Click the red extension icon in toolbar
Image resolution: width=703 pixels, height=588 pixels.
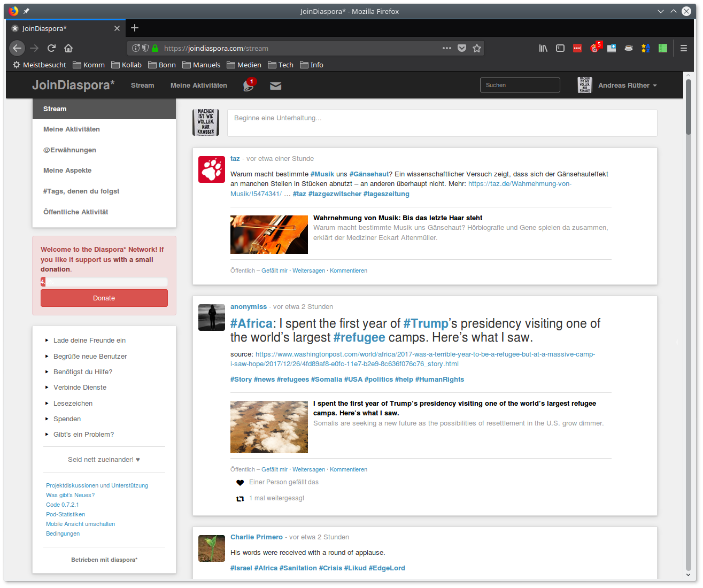577,48
